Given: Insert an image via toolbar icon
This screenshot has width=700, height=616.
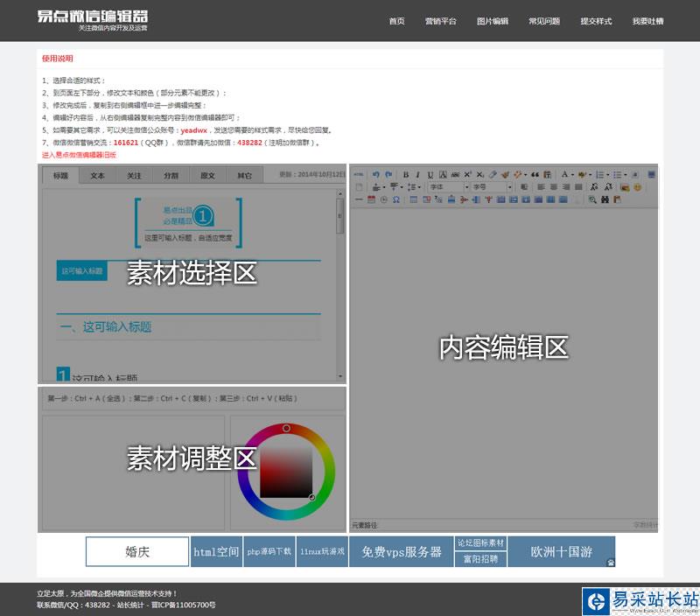Looking at the screenshot, I should 625,187.
